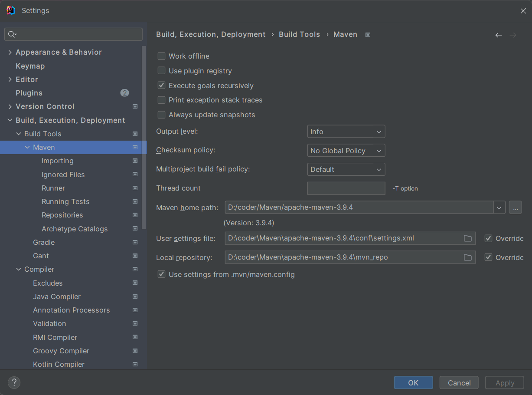Uncheck Use settings from .mvn/maven.config

coord(161,274)
